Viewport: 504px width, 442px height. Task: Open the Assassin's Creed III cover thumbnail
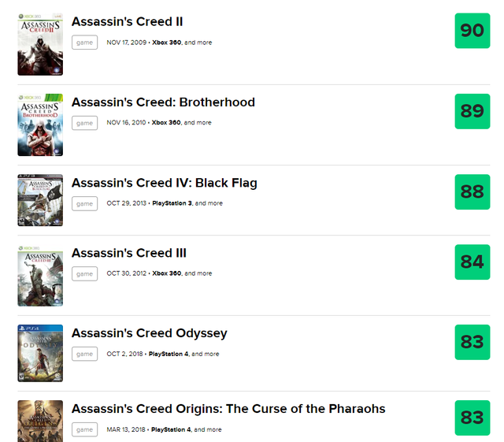coord(40,276)
